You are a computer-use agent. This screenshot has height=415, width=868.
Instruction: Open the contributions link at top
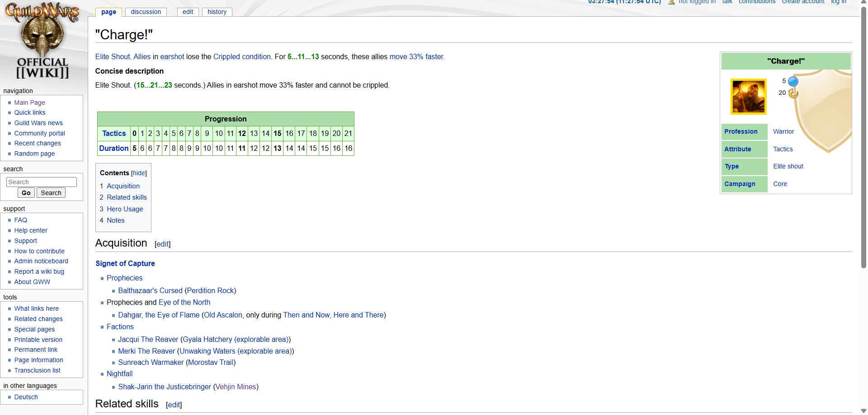(757, 2)
